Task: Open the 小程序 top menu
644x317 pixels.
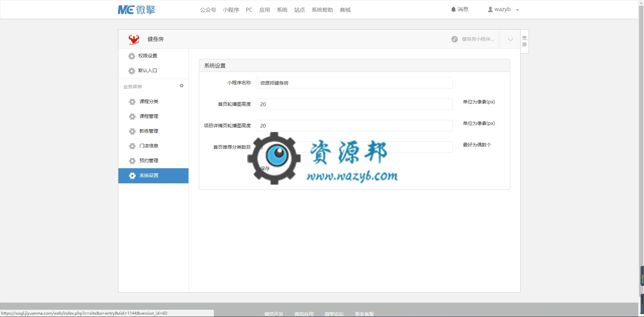Action: point(231,10)
